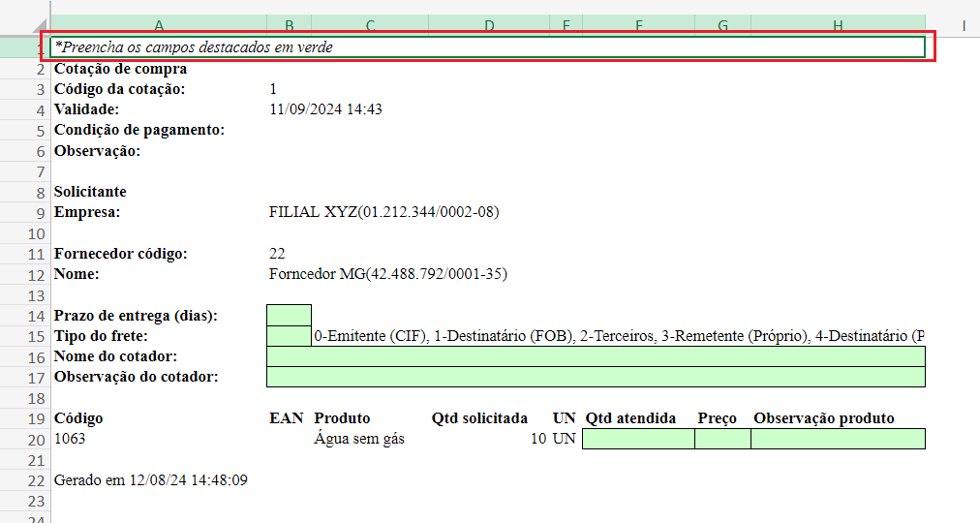
Task: Select row 14 header
Action: click(x=38, y=316)
